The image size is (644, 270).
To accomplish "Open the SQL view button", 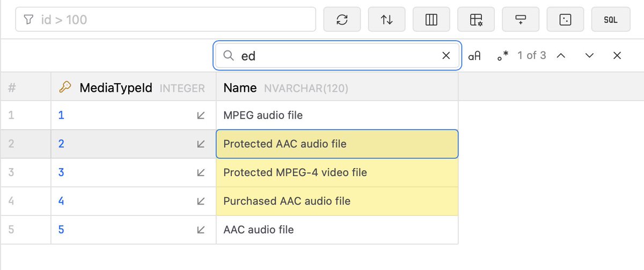I will tap(611, 20).
